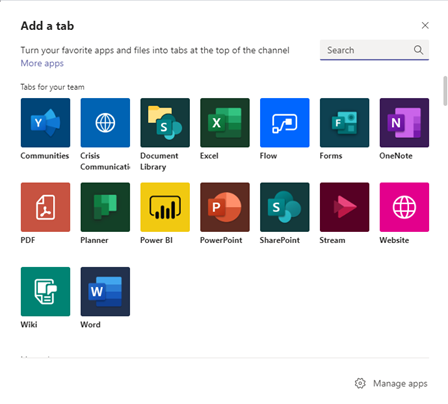448x404 pixels.
Task: Click the PDF label text
Action: [x=28, y=240]
